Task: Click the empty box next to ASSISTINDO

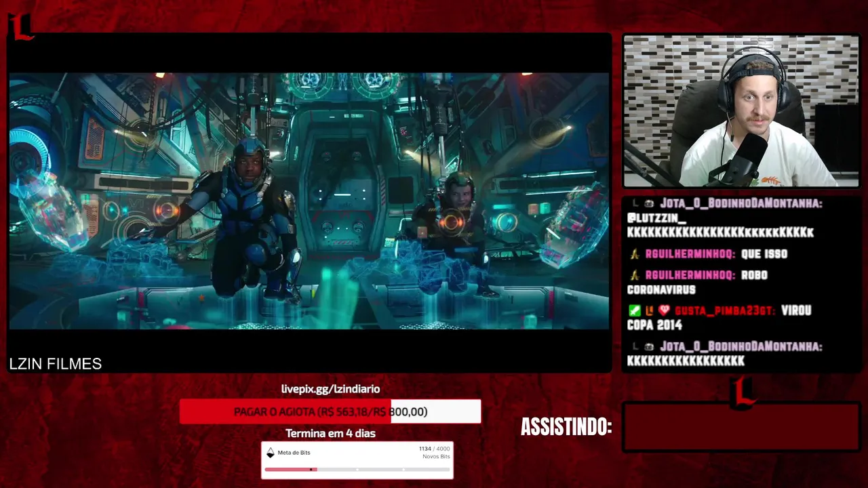Action: click(x=742, y=427)
